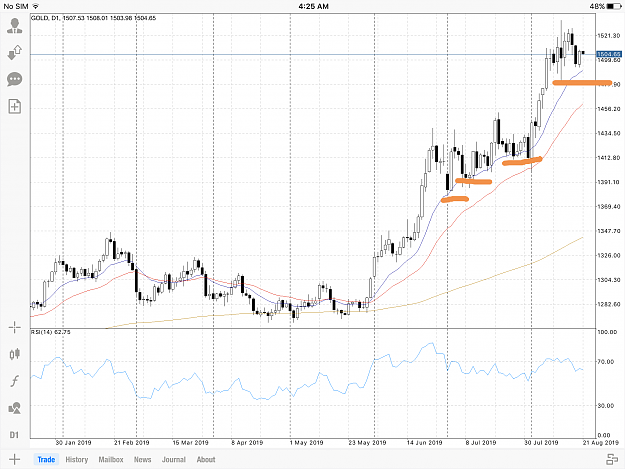
Task: Click the 1456.20 price axis label
Action: [x=609, y=108]
